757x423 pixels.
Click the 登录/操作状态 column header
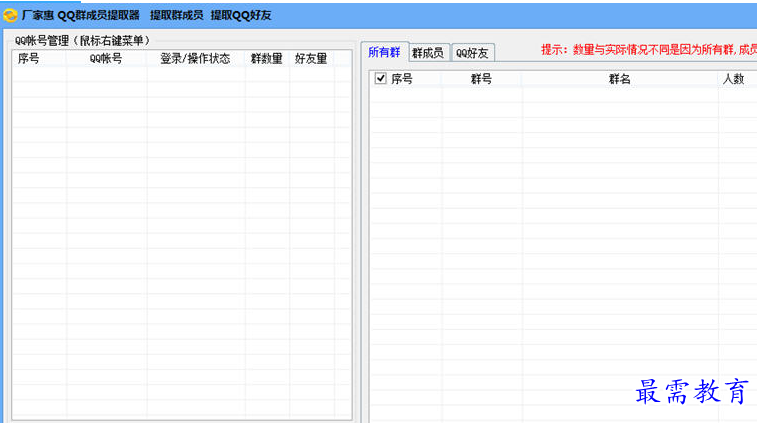[x=195, y=58]
